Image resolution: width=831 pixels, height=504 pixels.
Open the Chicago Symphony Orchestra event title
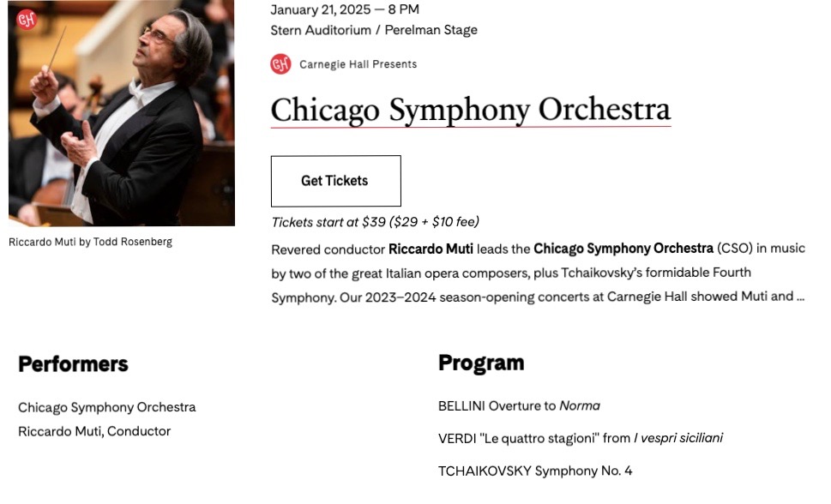470,111
